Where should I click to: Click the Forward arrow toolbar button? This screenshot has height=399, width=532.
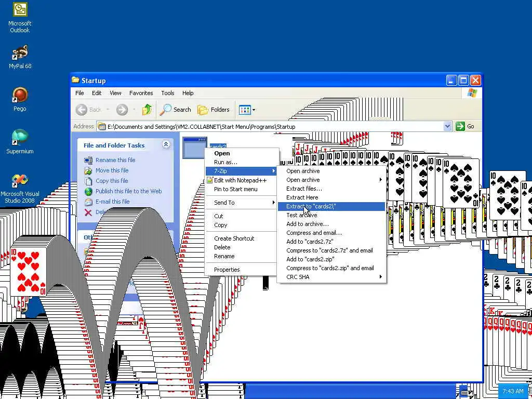point(122,110)
